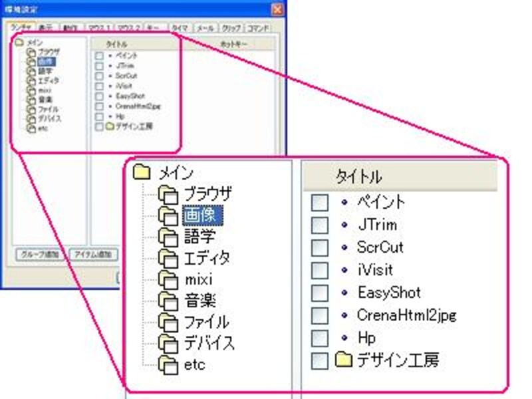The width and height of the screenshot is (532, 399).
Task: Check the box next to EasyShot
Action: [x=320, y=293]
